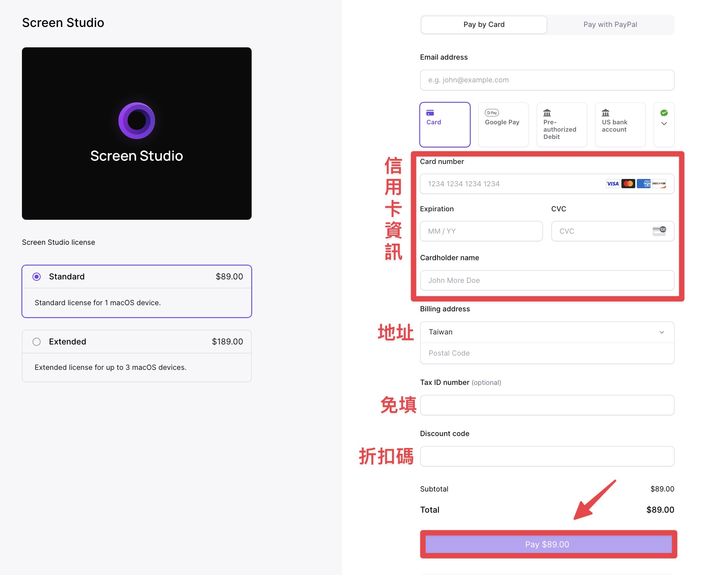Screen dimensions: 728x575
Task: Select the Card payment method icon
Action: pyautogui.click(x=430, y=113)
